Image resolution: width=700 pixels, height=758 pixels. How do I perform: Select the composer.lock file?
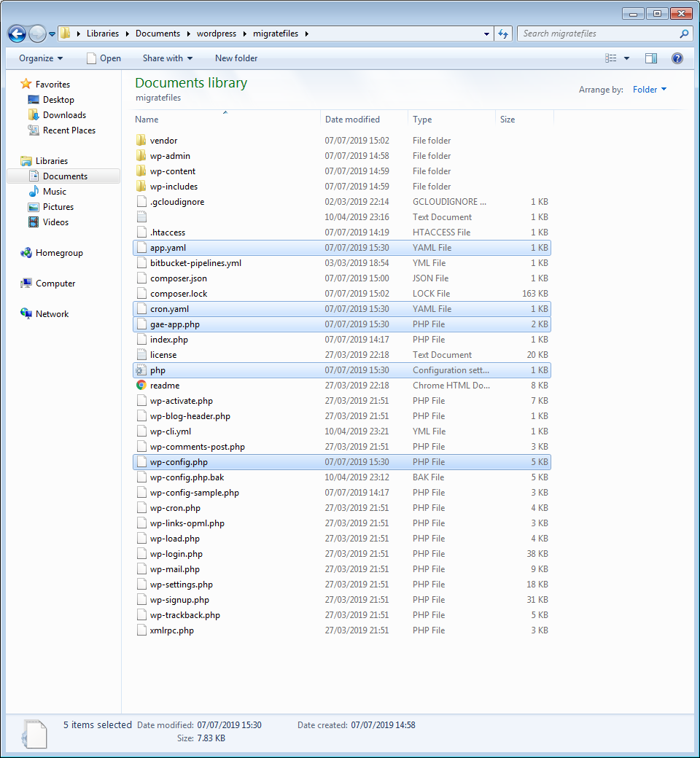click(x=341, y=294)
